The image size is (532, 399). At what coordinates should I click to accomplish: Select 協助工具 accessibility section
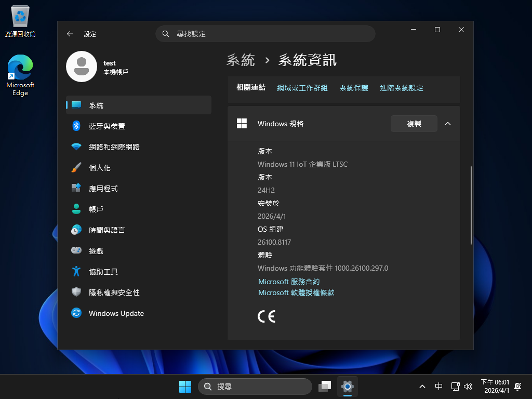[x=103, y=272]
